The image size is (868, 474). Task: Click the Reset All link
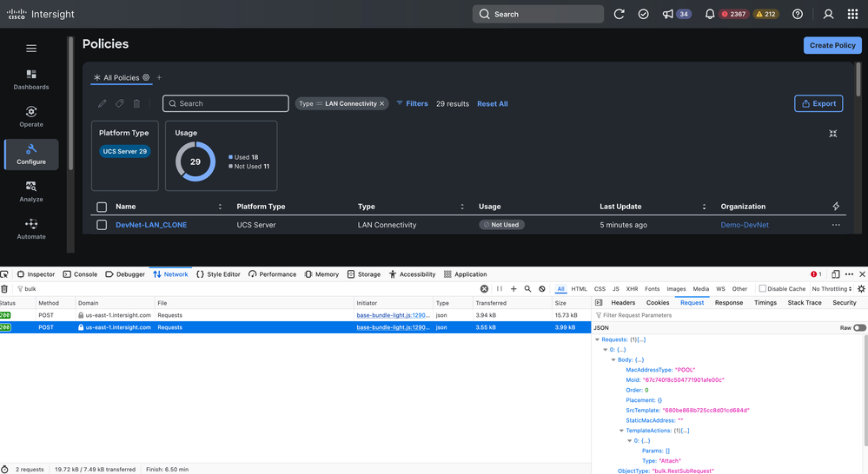492,104
